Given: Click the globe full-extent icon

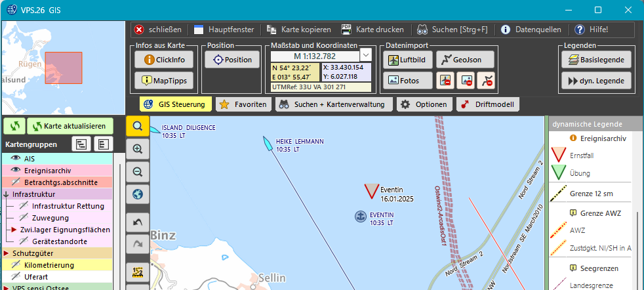Looking at the screenshot, I should 137,194.
